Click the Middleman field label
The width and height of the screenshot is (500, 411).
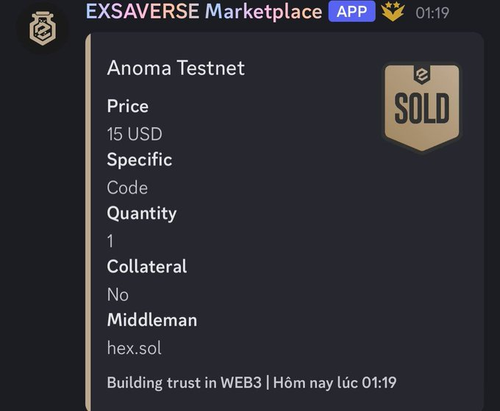[152, 320]
